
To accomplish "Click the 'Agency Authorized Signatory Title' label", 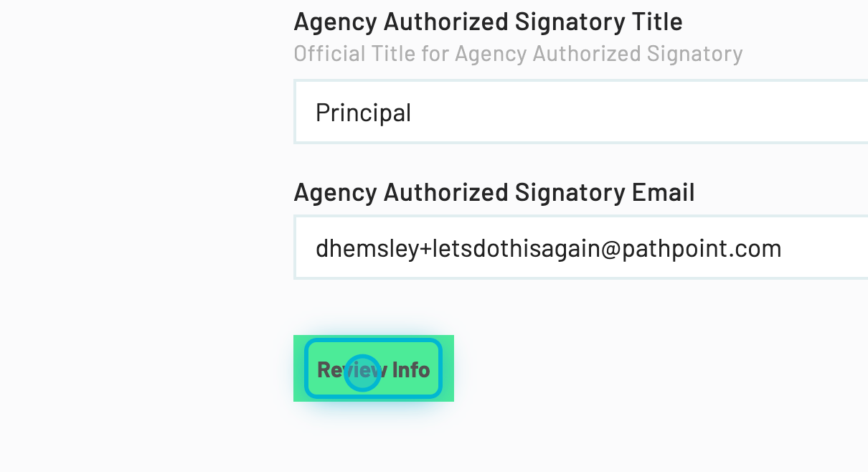I will (488, 22).
